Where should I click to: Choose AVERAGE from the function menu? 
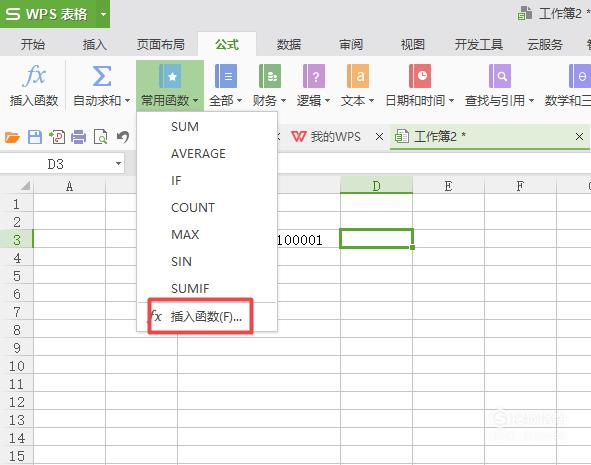(x=207, y=153)
